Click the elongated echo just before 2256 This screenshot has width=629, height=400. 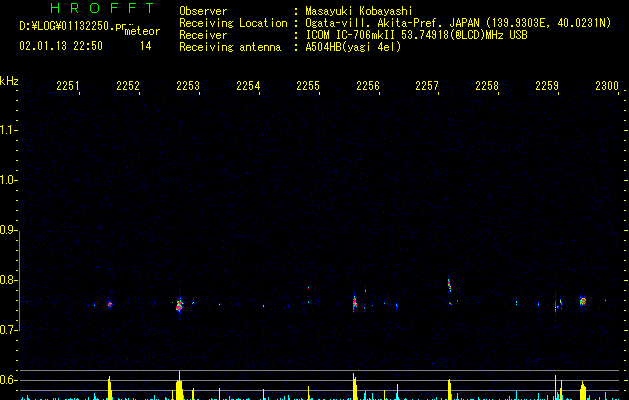tap(354, 304)
